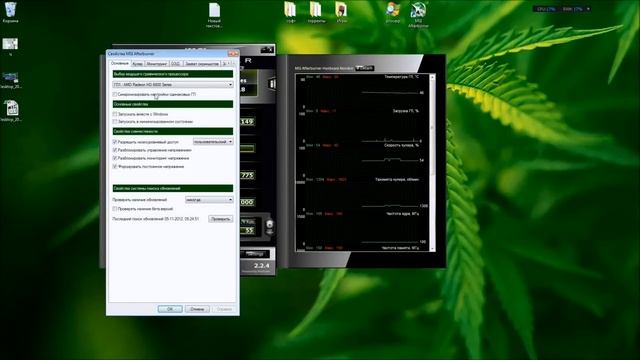
Task: Open the update check frequency dropdown
Action: coord(209,200)
